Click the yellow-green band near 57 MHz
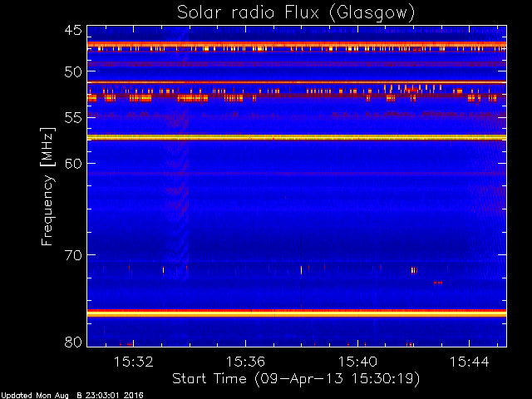532x399 pixels. (297, 137)
